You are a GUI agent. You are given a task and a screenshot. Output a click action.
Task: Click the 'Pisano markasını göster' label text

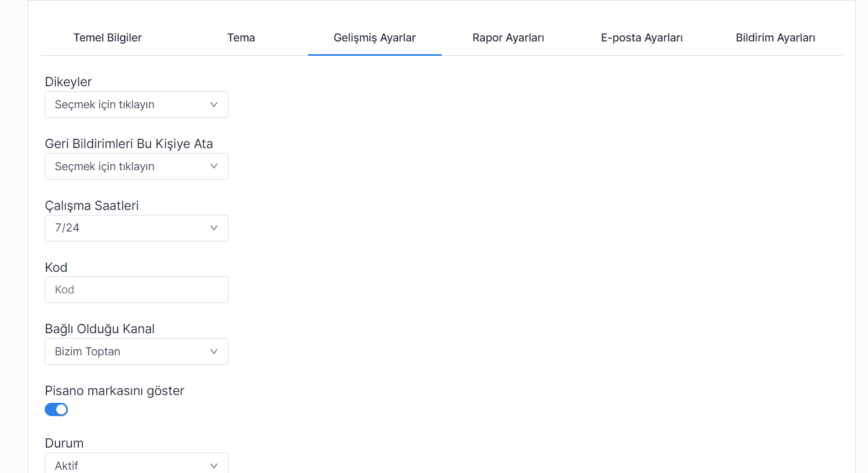point(114,391)
